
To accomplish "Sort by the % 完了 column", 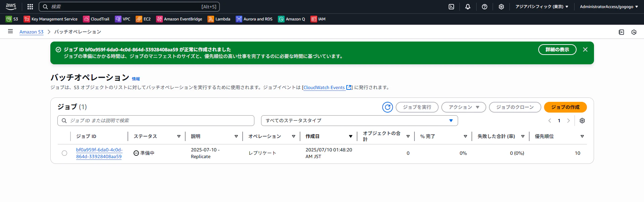I will point(465,136).
